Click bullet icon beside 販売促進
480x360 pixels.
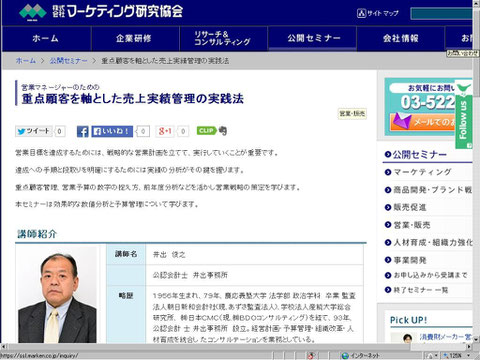[x=388, y=207]
